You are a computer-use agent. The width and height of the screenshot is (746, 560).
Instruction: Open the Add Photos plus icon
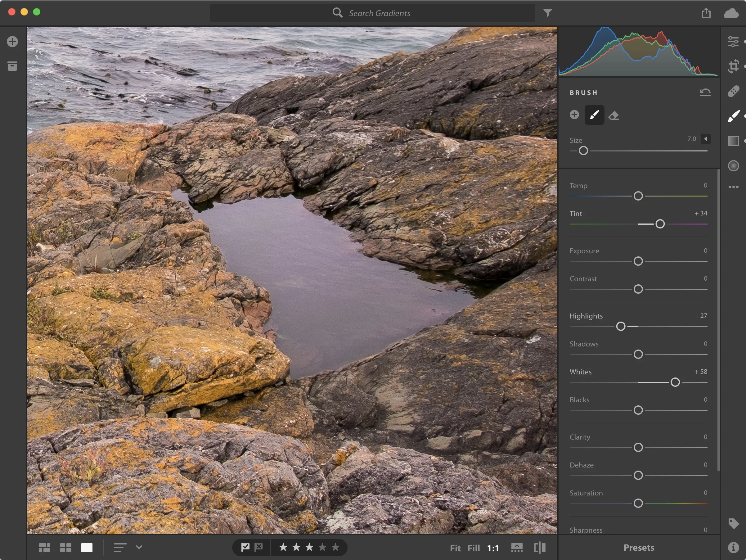tap(12, 42)
